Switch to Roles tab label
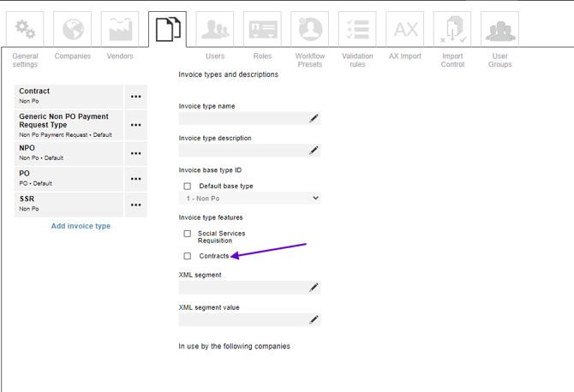574x392 pixels. pyautogui.click(x=262, y=56)
